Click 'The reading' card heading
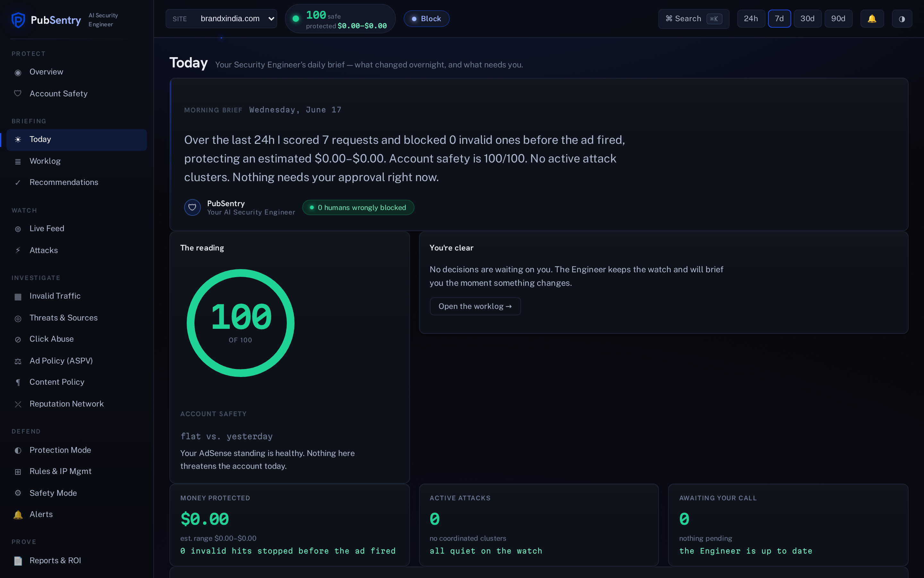 click(202, 248)
